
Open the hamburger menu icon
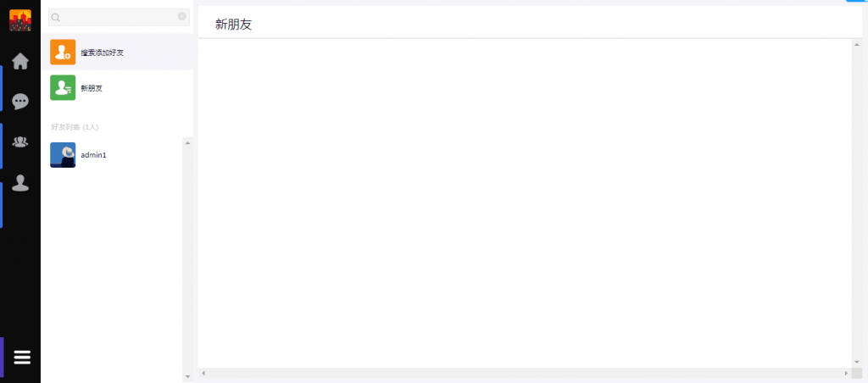pos(22,357)
